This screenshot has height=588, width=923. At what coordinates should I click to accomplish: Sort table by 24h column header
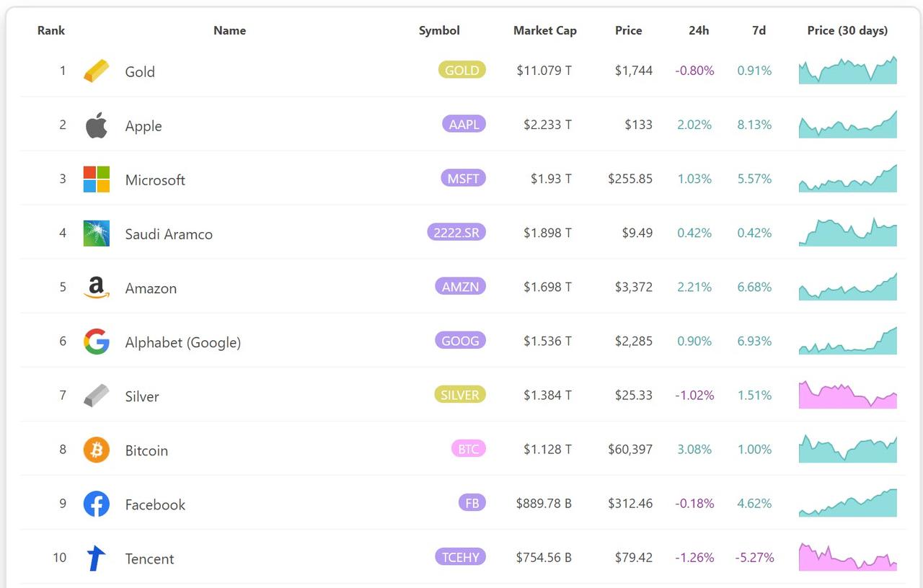pyautogui.click(x=698, y=30)
